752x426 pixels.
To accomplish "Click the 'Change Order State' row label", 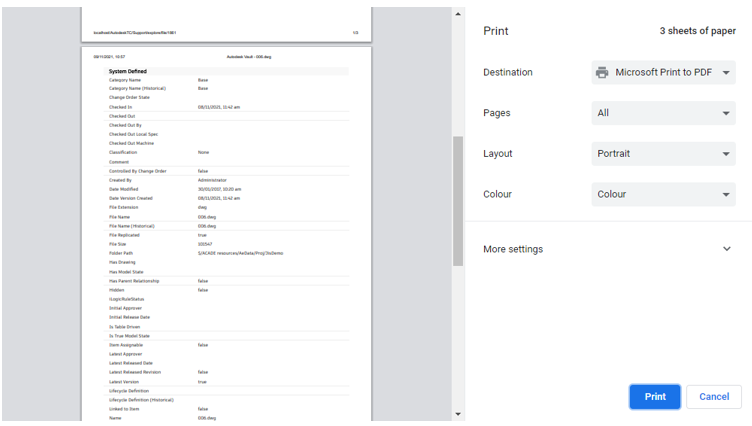I will 129,97.
